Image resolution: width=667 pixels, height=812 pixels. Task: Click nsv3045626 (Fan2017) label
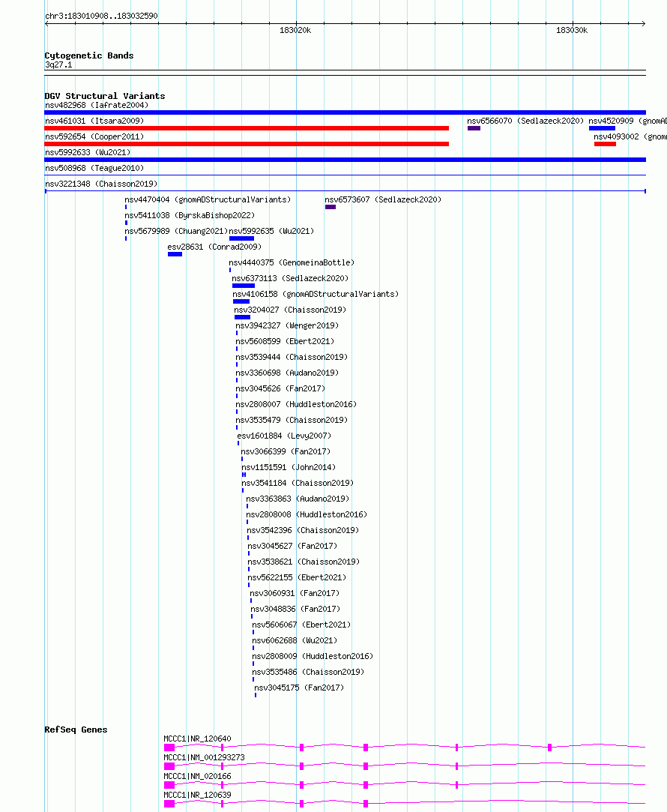[280, 388]
